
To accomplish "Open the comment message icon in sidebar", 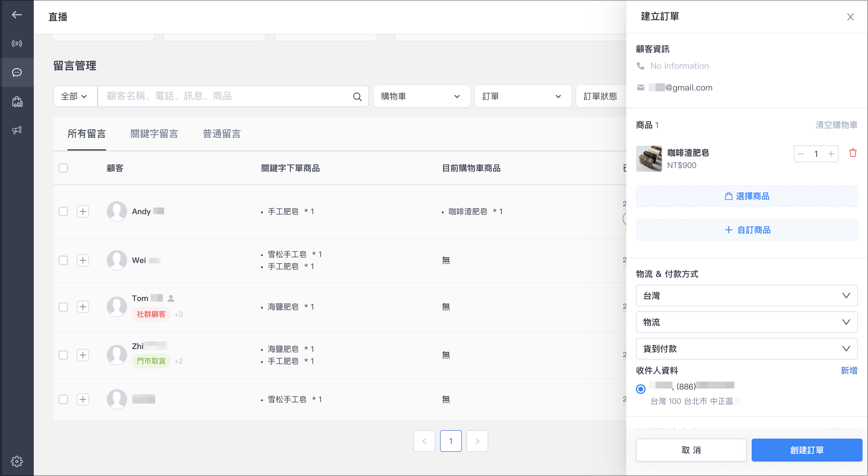I will [17, 72].
